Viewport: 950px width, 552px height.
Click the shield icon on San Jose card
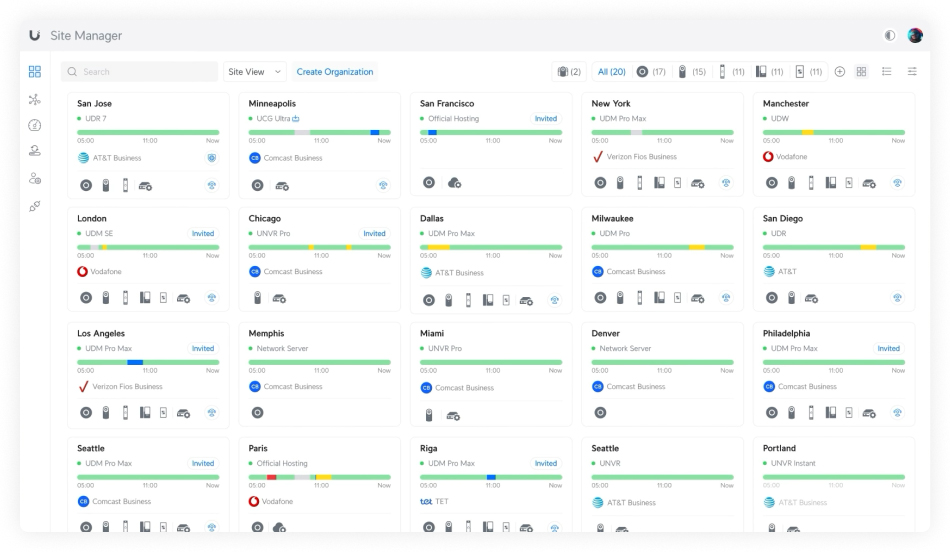211,158
